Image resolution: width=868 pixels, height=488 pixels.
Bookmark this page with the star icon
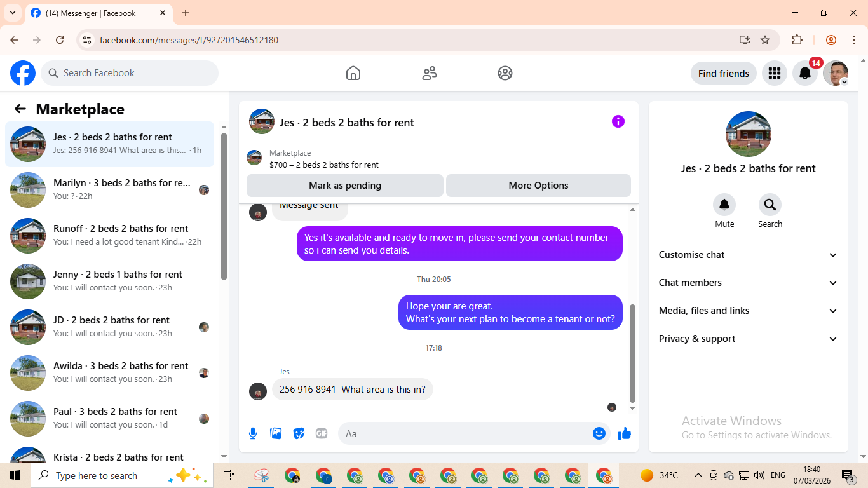pos(765,40)
